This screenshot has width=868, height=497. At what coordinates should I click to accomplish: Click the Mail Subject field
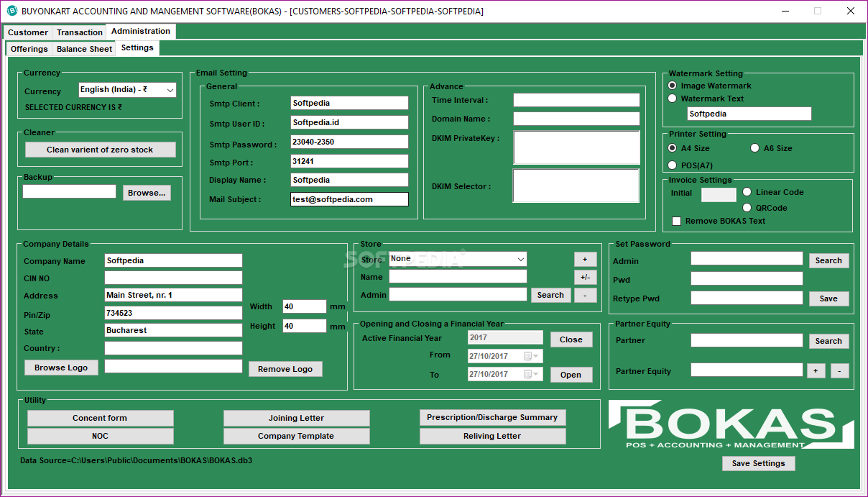click(x=349, y=199)
